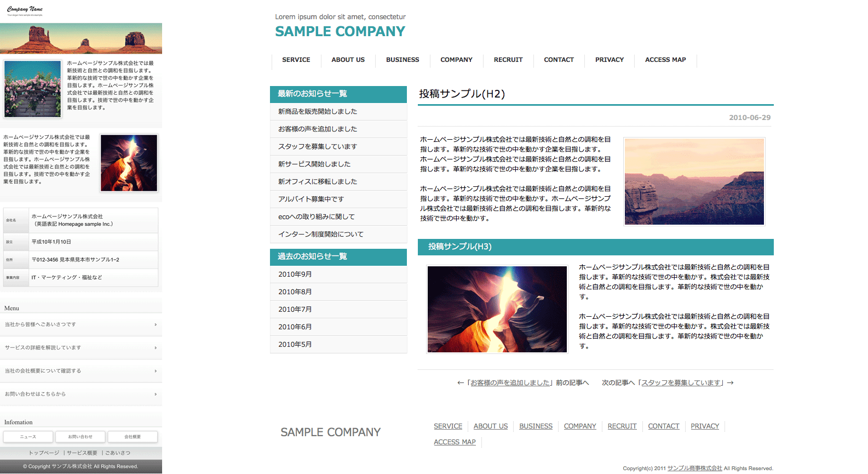Click the chevron beside 当社から皆様へごあいさつです
This screenshot has width=868, height=474.
point(156,325)
